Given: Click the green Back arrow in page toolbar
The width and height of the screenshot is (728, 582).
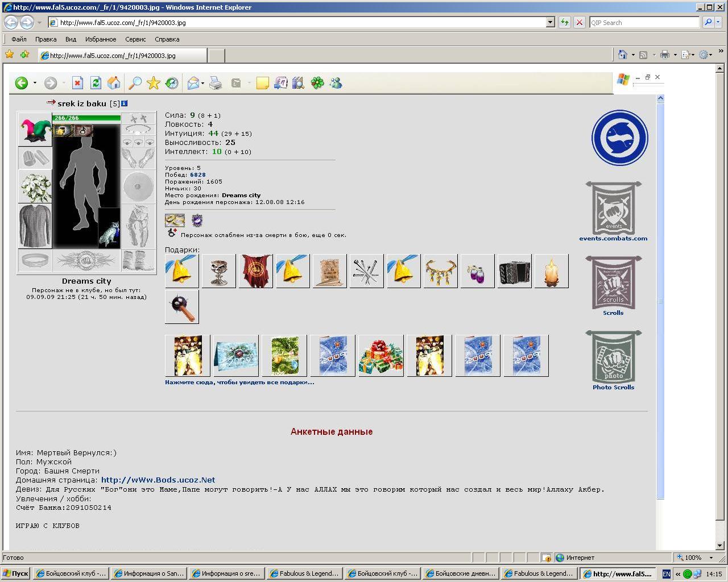Looking at the screenshot, I should 22,83.
